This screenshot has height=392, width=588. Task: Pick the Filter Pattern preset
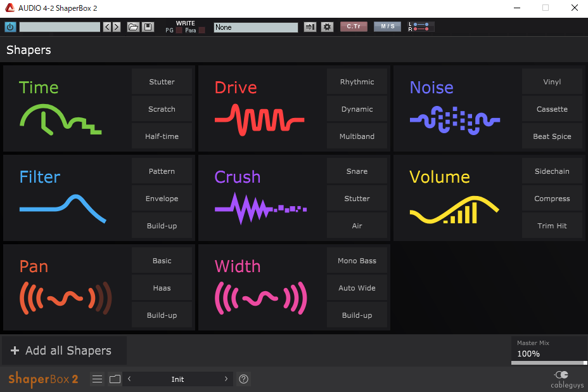pos(162,171)
